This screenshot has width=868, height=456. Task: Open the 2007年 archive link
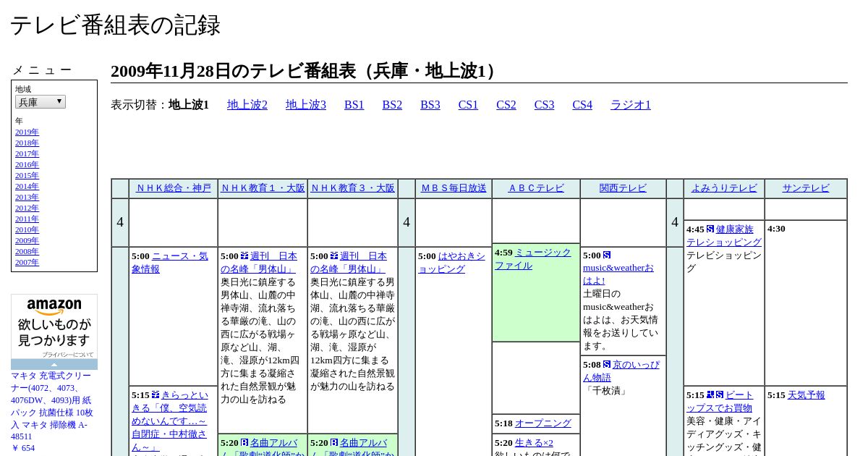(27, 262)
